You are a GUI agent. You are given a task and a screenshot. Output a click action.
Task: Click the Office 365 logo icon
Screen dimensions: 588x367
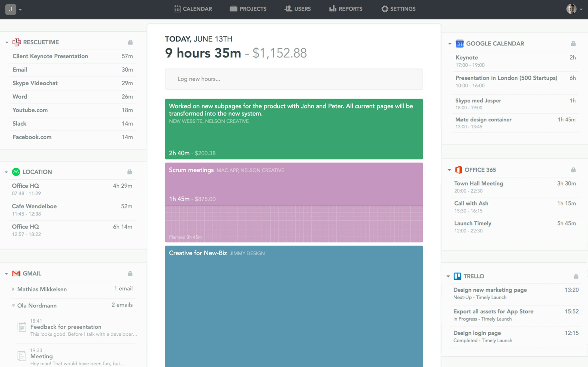coord(458,170)
